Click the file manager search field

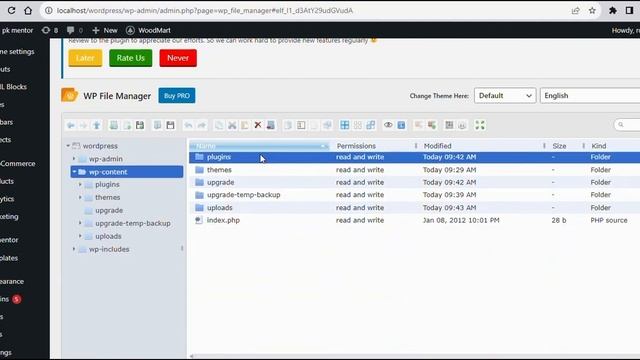point(628,125)
